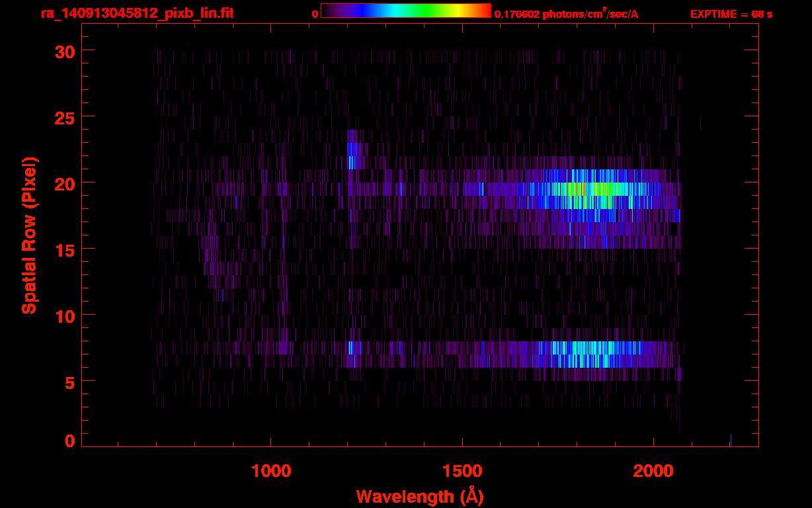Click the 1000 wavelength tick label

coord(270,471)
